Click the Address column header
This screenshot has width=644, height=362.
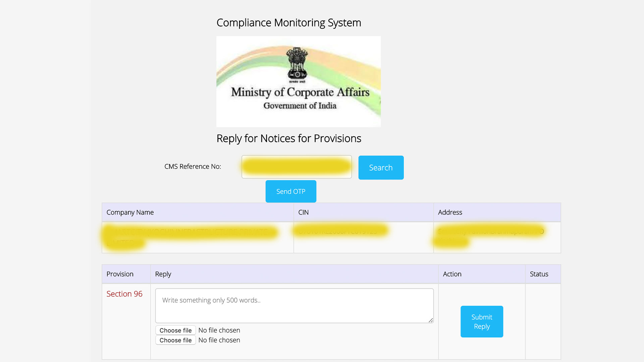pos(450,212)
